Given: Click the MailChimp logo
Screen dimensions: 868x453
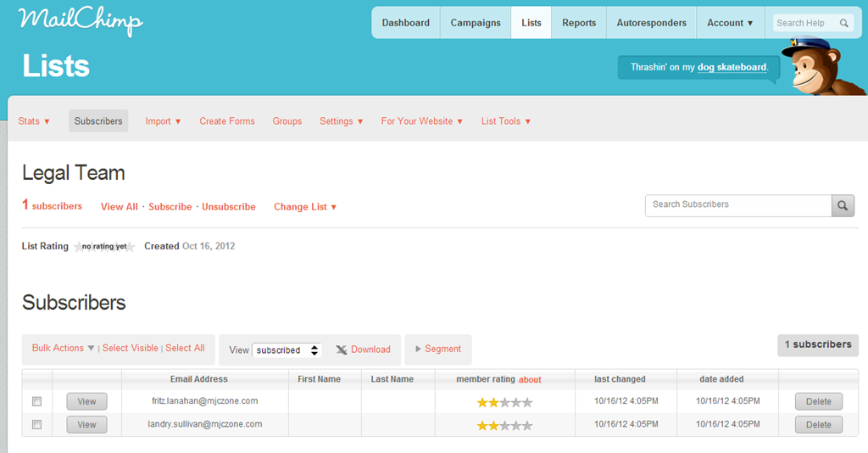Looking at the screenshot, I should click(80, 20).
